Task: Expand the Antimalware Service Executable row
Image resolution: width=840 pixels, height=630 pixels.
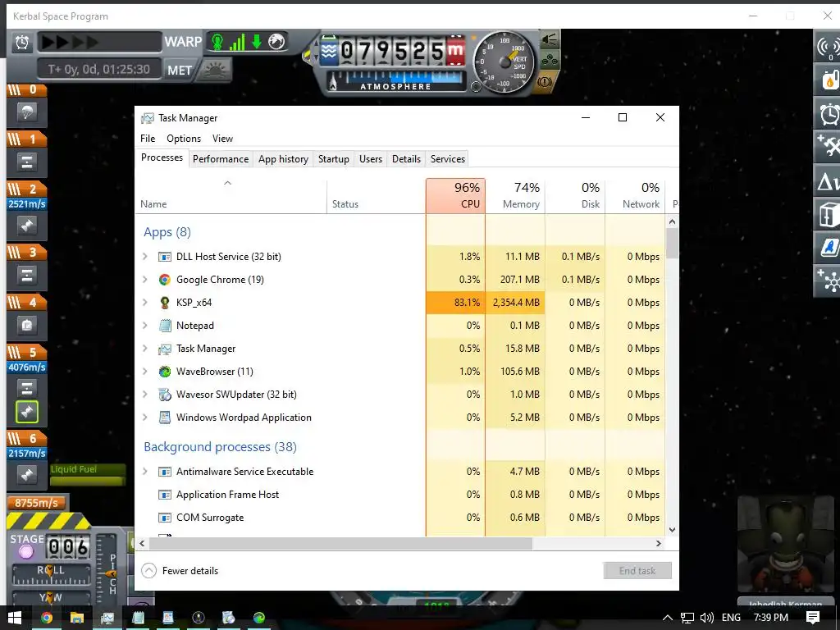Action: point(144,472)
